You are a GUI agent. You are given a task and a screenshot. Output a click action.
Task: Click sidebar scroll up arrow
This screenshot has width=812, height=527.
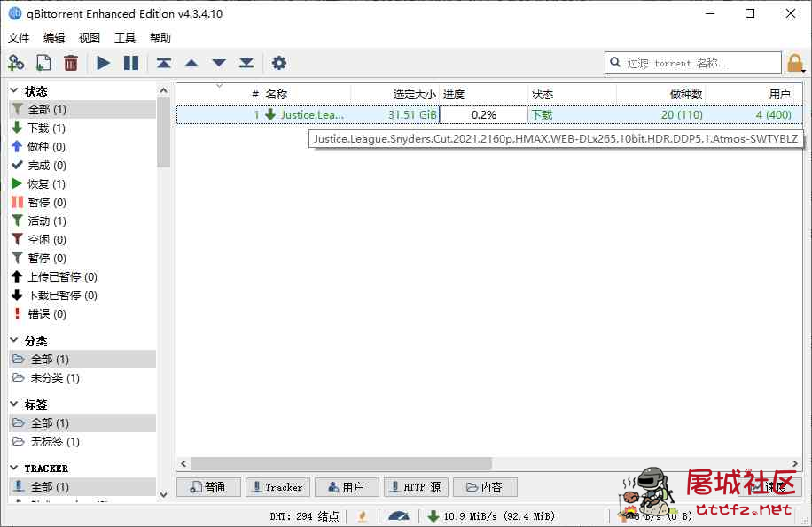(x=164, y=90)
